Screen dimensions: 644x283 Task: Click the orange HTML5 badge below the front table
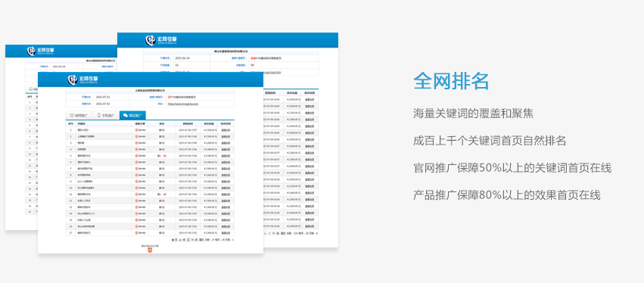(x=150, y=250)
